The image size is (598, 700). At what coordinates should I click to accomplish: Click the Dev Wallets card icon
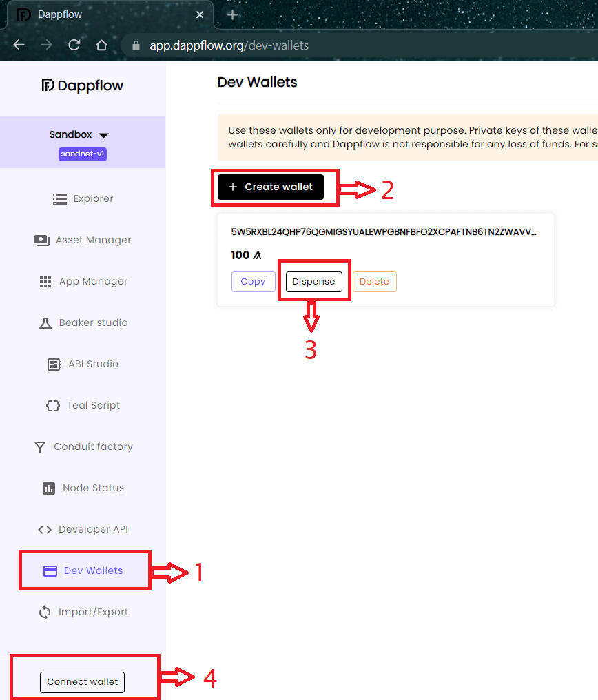pyautogui.click(x=50, y=571)
